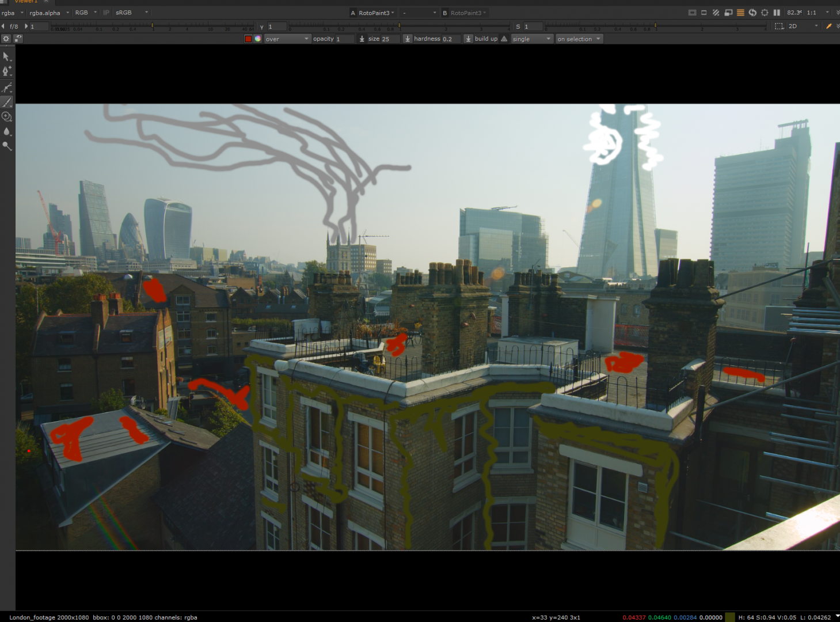840x622 pixels.
Task: Click the brush size input field
Action: click(383, 39)
